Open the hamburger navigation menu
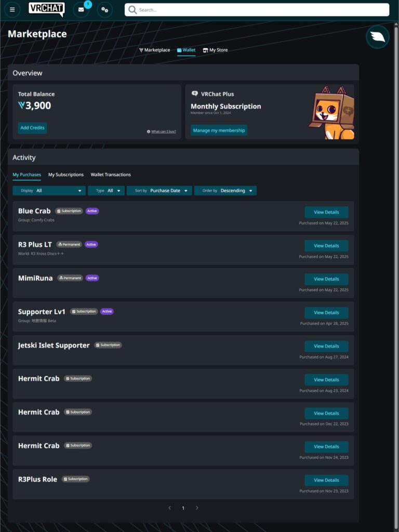399x532 pixels. pos(12,10)
